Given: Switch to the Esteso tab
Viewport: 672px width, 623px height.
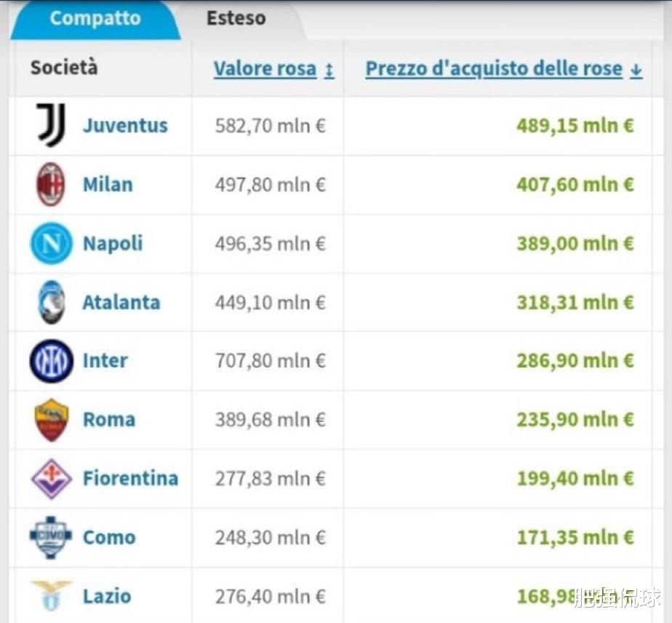Looking at the screenshot, I should coord(236,18).
